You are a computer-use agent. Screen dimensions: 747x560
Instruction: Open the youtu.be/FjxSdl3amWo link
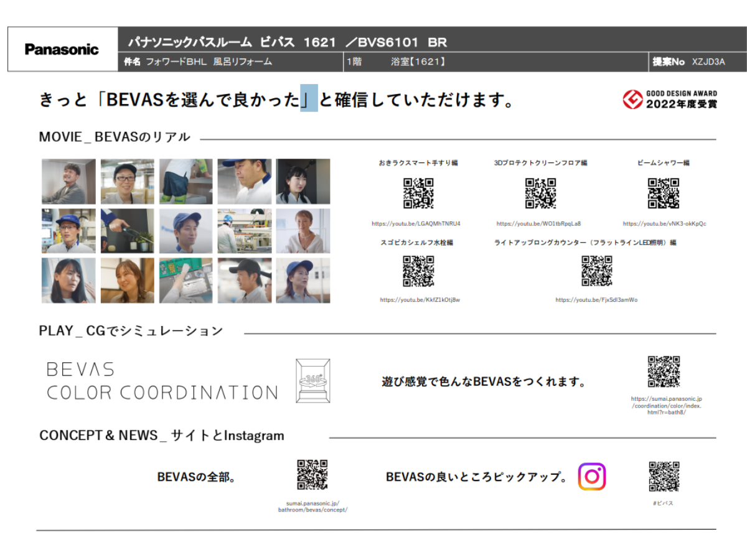(596, 300)
